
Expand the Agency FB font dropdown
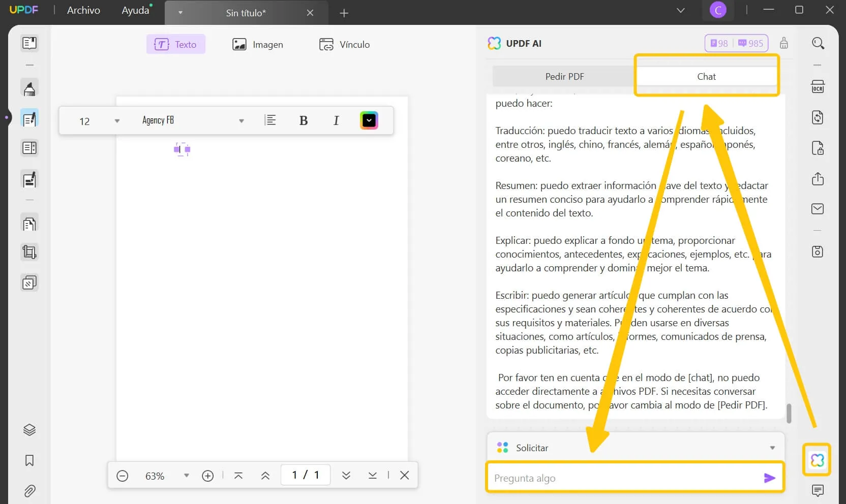point(241,121)
